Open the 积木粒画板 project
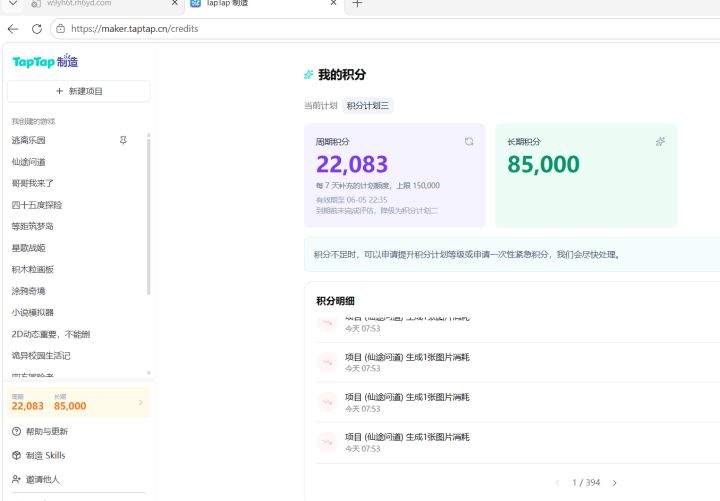 click(x=33, y=270)
